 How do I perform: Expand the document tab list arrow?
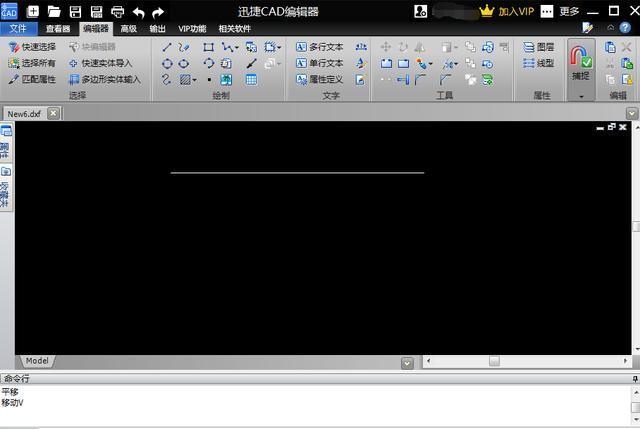[407, 362]
